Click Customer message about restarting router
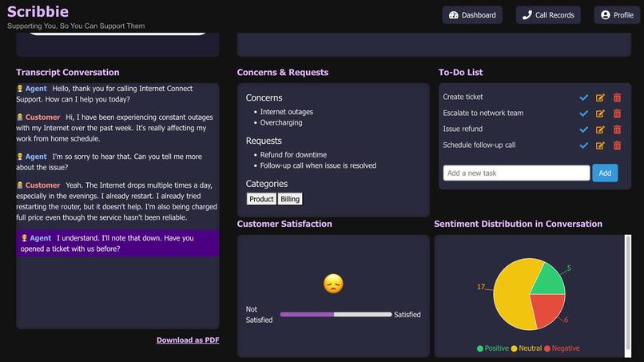Screen dimensions: 644x362 [117, 201]
